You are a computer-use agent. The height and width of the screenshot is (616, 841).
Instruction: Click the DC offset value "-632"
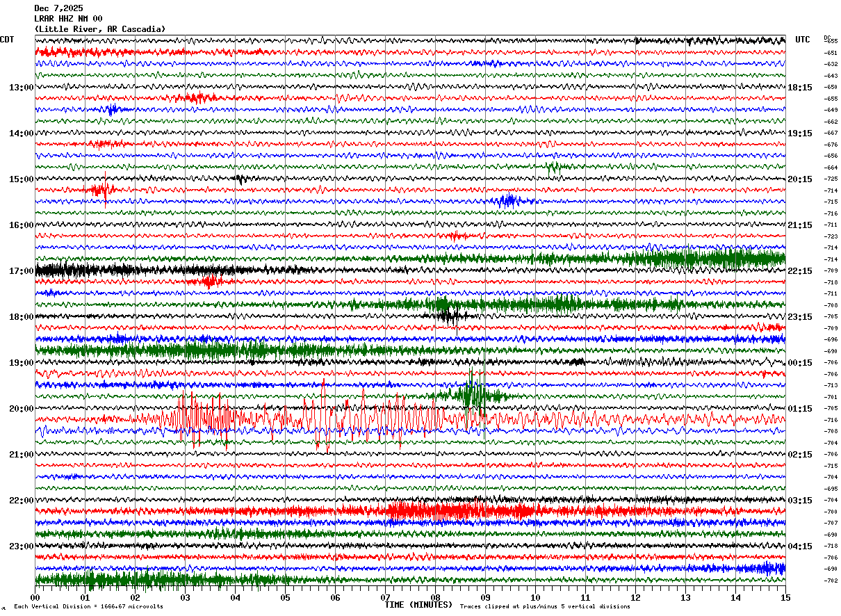tap(831, 64)
